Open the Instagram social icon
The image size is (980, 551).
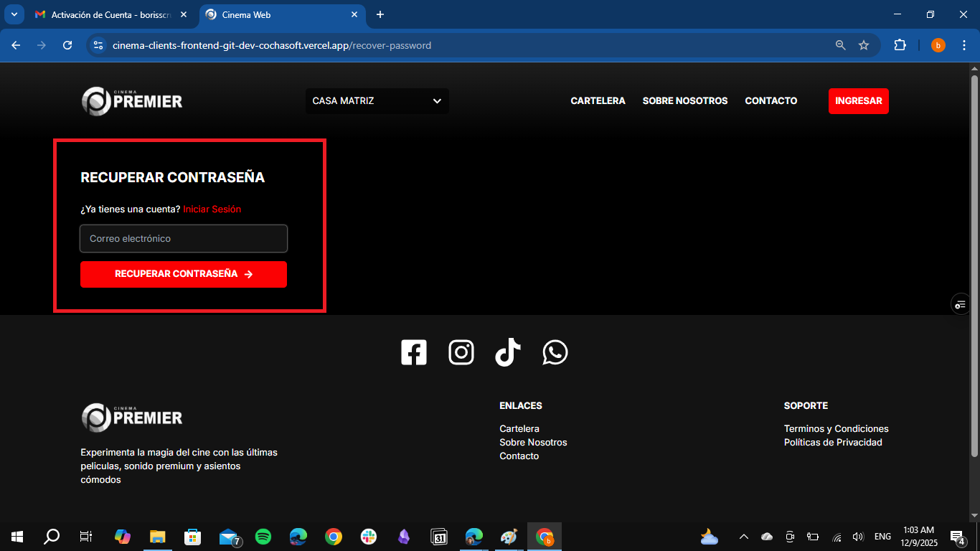pyautogui.click(x=461, y=352)
